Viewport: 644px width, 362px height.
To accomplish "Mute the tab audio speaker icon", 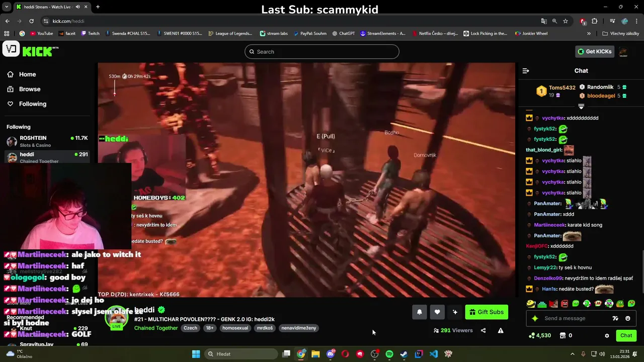I will pos(77,7).
